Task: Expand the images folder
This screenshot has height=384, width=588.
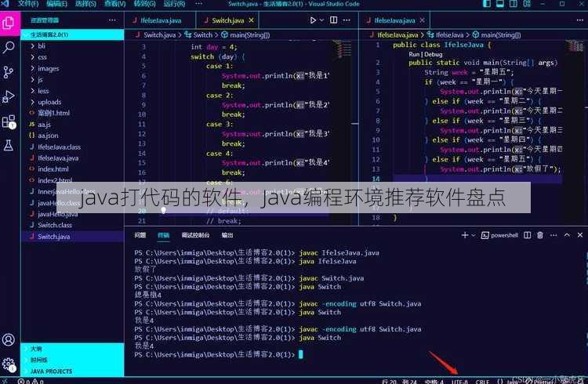Action: tap(72, 69)
